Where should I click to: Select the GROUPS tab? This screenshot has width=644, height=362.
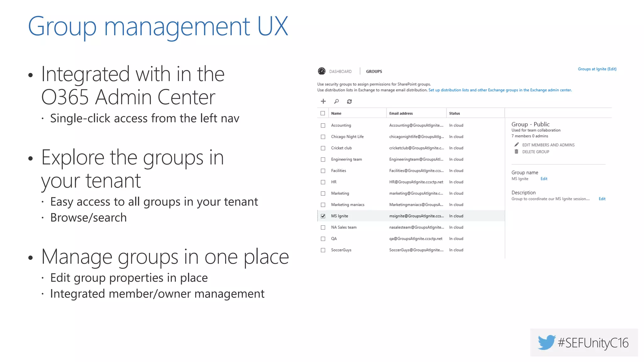(374, 71)
